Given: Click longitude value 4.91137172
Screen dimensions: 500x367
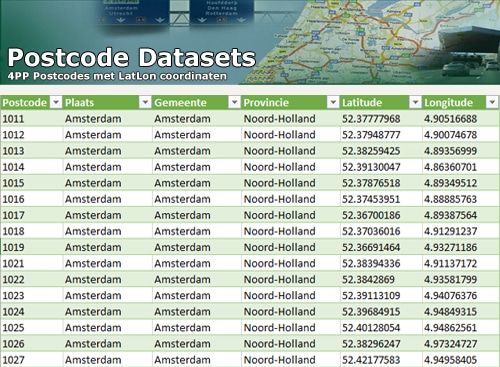Looking at the screenshot, I should [x=451, y=263].
